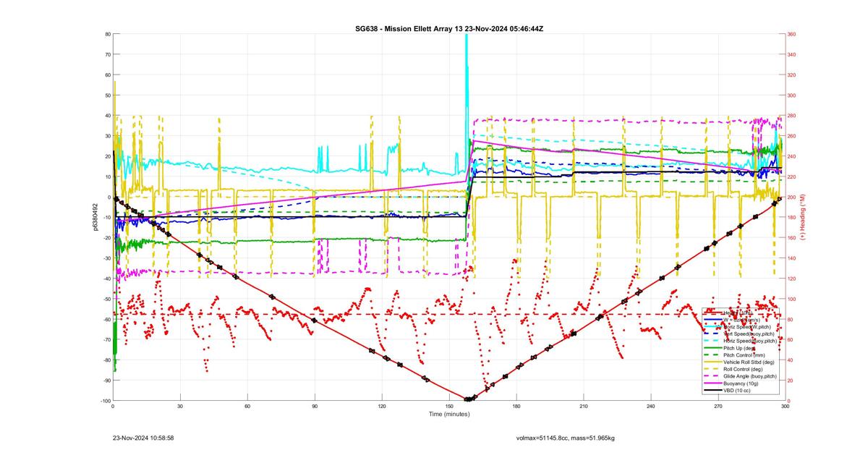This screenshot has height=450, width=868.
Task: Click the '23-Nov-2024 10:58:58' timestamp footer
Action: [142, 438]
